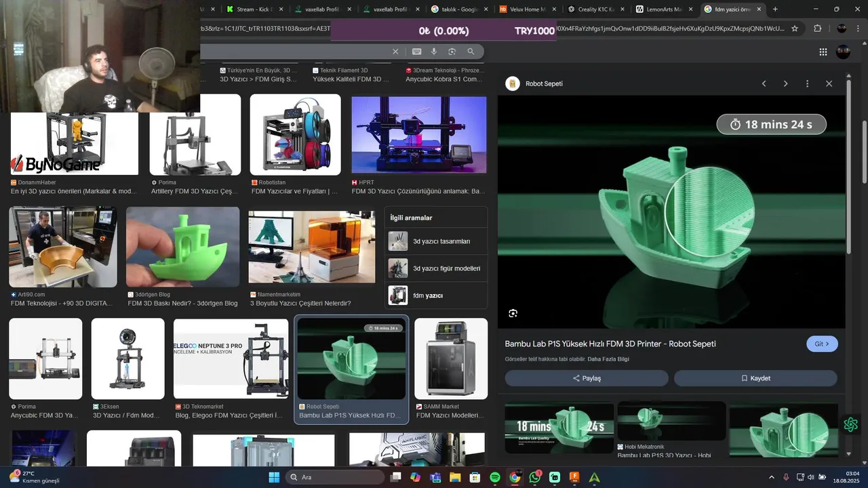Click the floating ChatGPT extension icon
The width and height of the screenshot is (868, 488).
pos(851,425)
